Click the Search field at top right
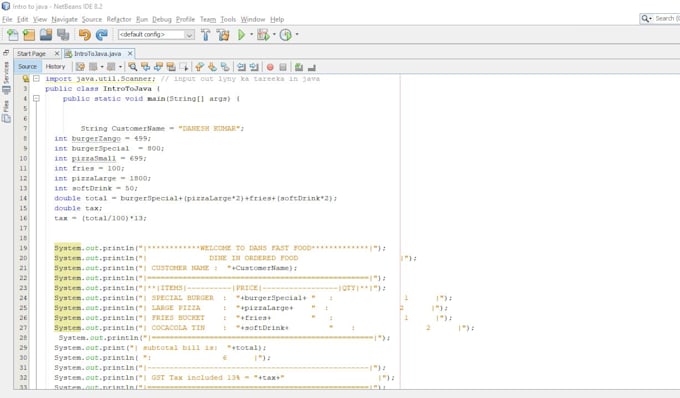This screenshot has width=680, height=398. pos(660,18)
